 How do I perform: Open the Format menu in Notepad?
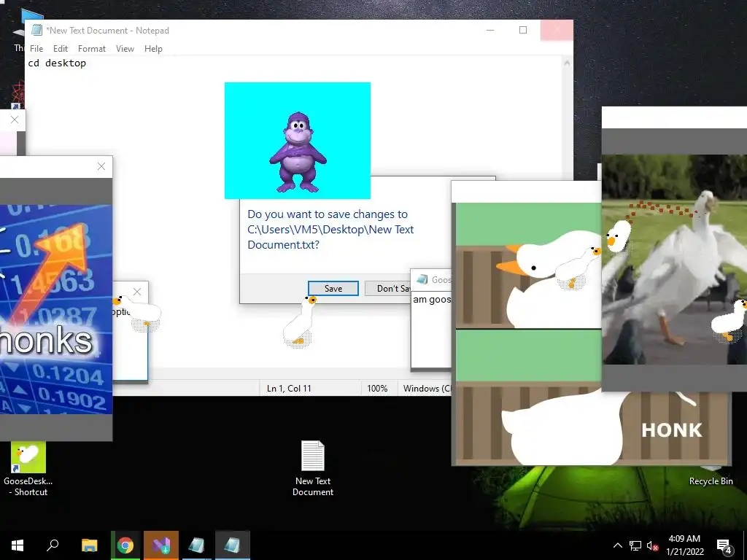point(91,49)
